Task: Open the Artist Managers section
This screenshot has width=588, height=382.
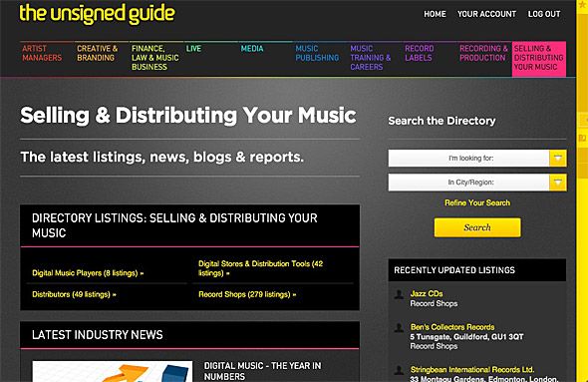Action: tap(42, 53)
